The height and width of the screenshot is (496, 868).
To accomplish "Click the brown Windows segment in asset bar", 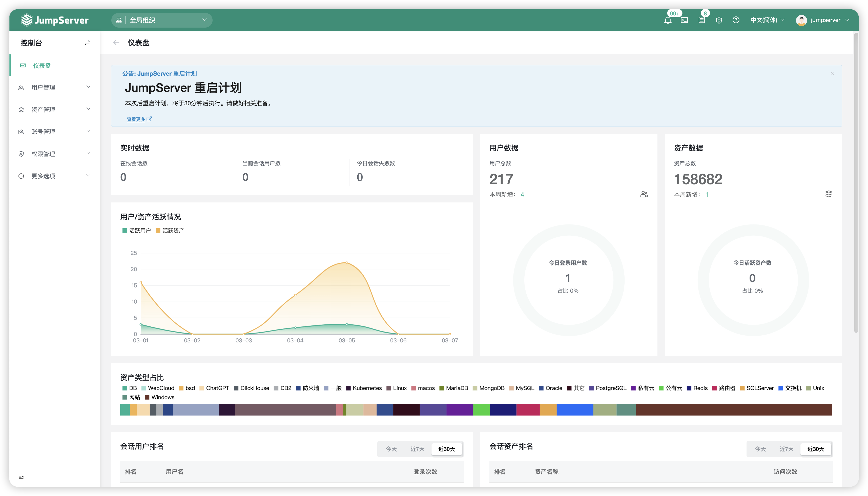I will pos(734,410).
